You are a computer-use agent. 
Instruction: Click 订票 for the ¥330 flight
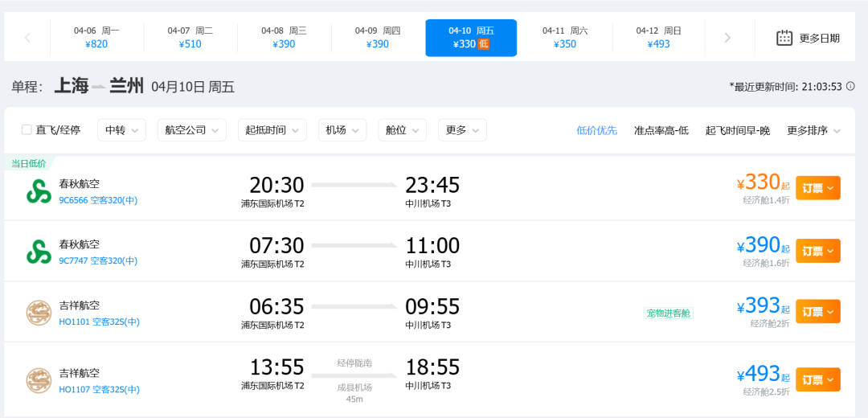point(817,188)
